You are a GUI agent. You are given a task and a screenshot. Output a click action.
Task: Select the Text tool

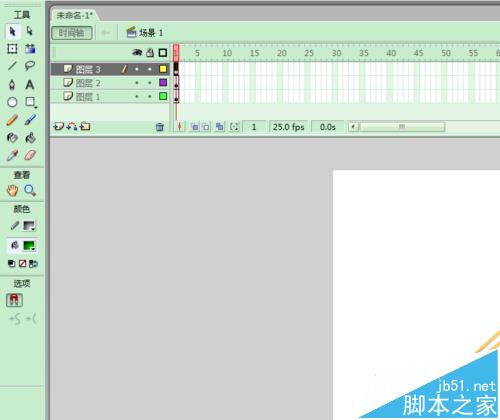[30, 85]
